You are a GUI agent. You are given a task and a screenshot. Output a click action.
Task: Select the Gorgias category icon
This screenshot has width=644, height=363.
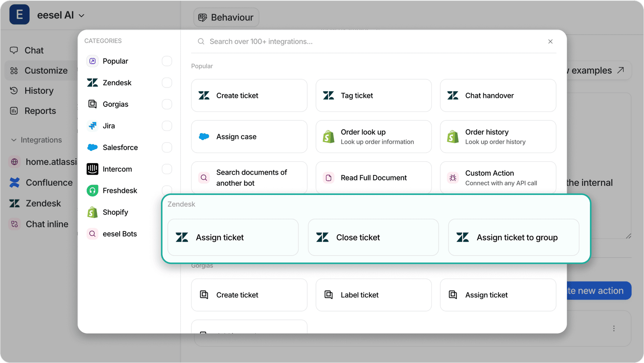pos(92,104)
